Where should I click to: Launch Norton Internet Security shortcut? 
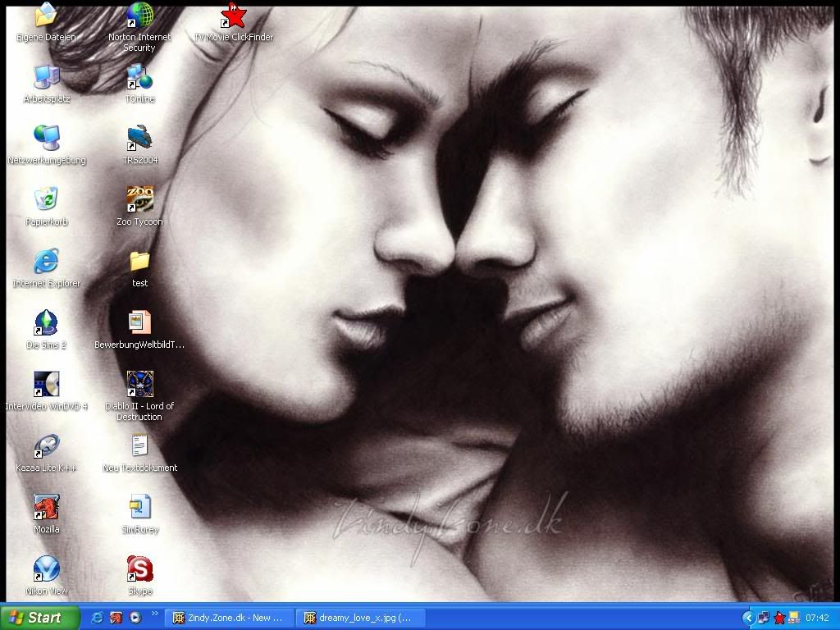tap(139, 16)
